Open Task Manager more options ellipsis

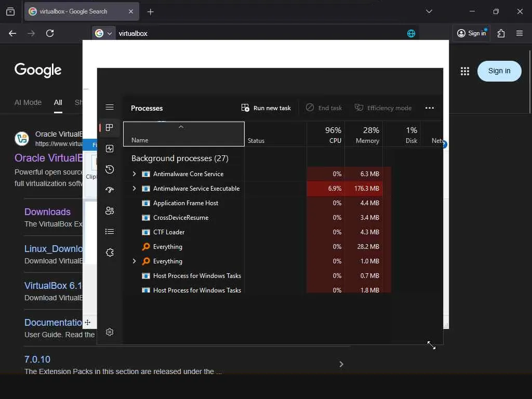tap(430, 108)
